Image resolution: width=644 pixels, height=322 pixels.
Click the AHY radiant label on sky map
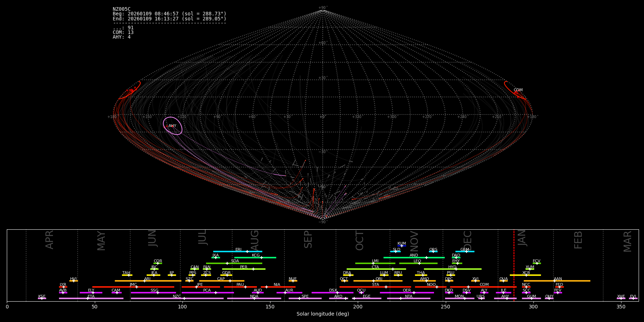click(172, 126)
